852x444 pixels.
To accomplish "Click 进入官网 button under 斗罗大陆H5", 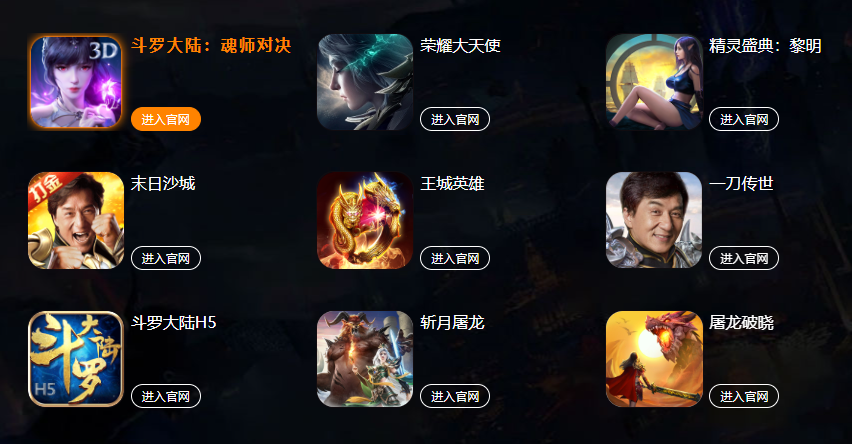I will (x=166, y=396).
